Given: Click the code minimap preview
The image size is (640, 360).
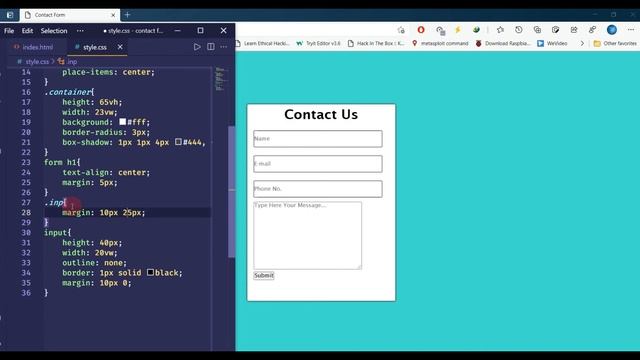Looking at the screenshot, I should [220, 79].
